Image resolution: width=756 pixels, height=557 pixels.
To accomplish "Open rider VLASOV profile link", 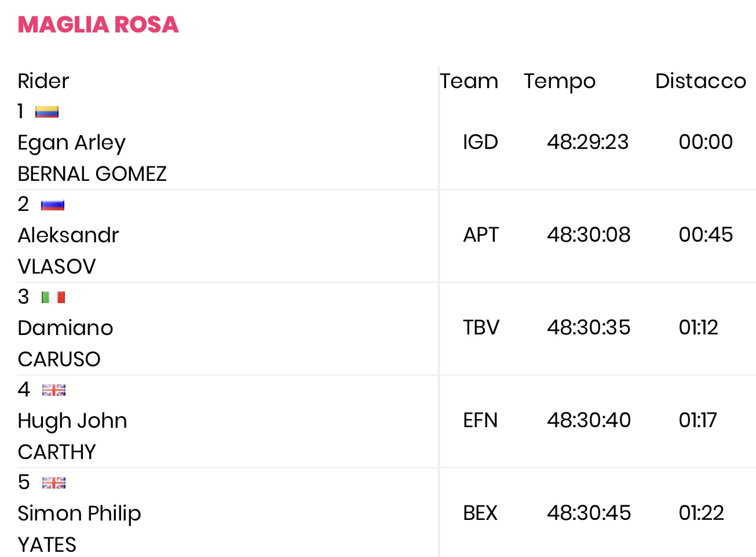I will coord(57,266).
